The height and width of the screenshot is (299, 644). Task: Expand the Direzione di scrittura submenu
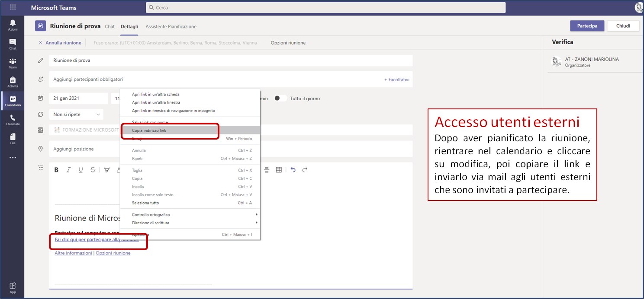190,223
